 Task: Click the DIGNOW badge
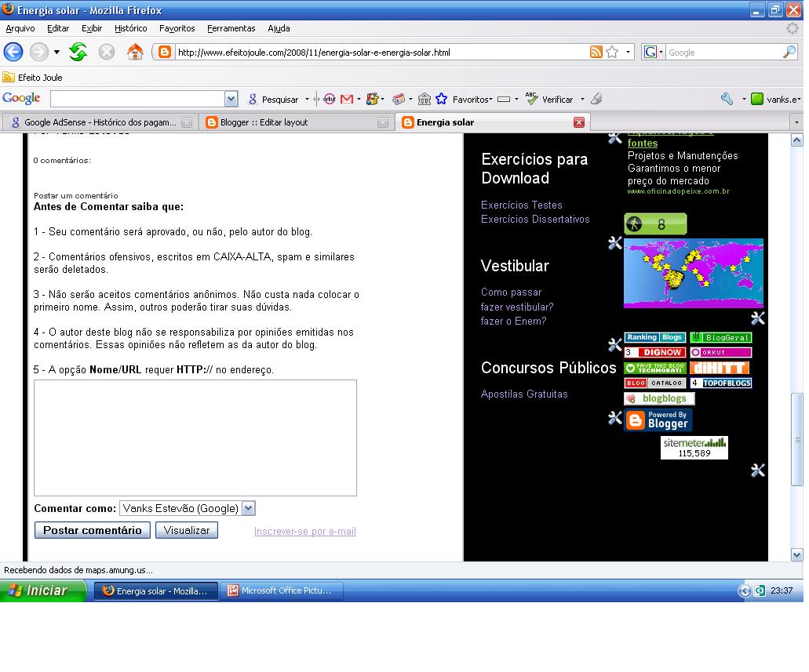pyautogui.click(x=654, y=352)
